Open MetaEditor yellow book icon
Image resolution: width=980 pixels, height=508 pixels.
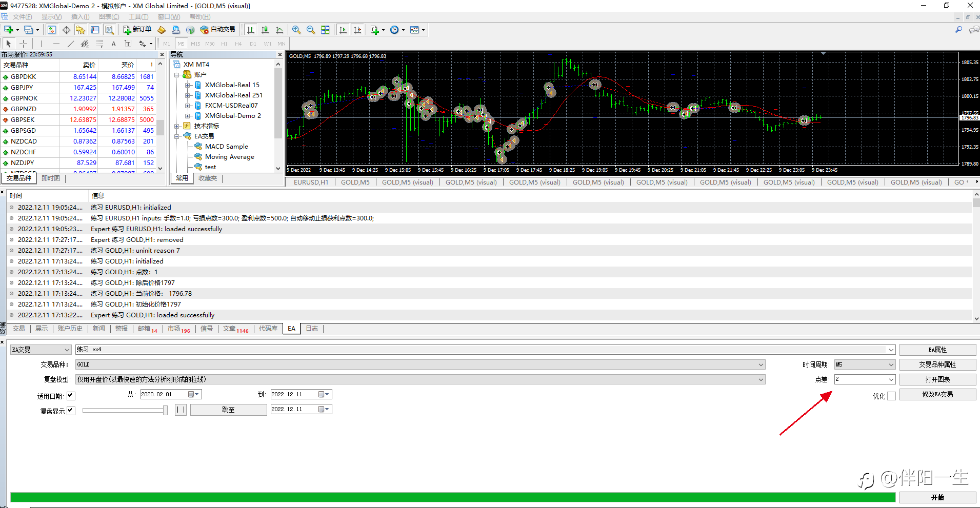point(162,30)
